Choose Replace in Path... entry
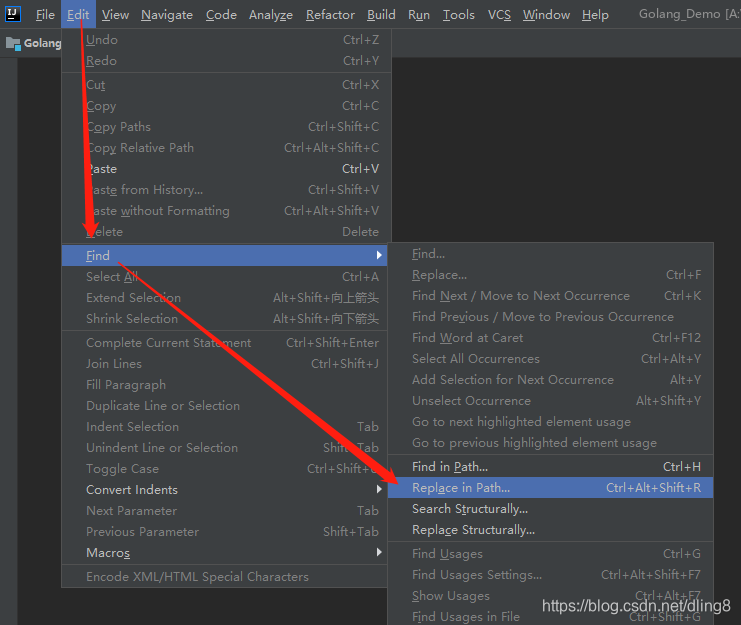Screen dimensions: 741x625 pyautogui.click(x=551, y=488)
